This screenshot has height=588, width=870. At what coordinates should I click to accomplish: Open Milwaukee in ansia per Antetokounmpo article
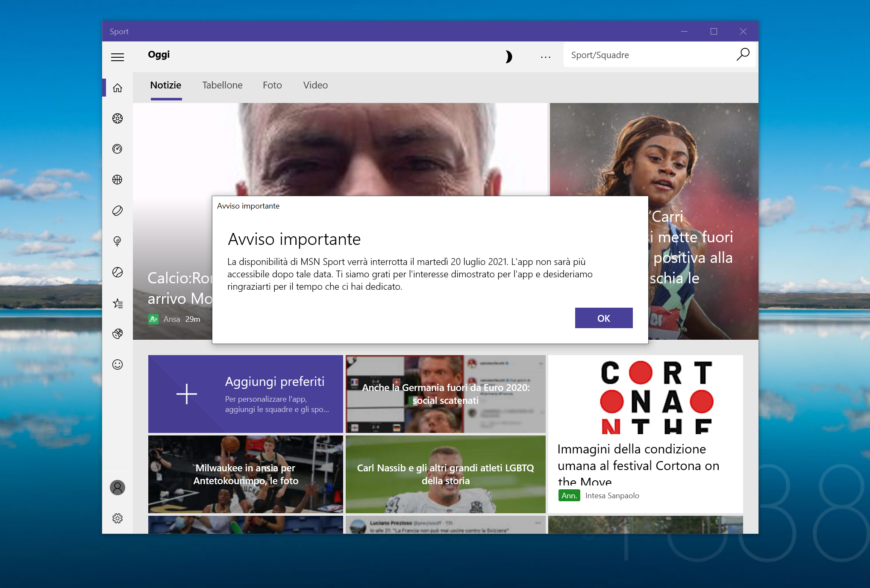coord(246,474)
